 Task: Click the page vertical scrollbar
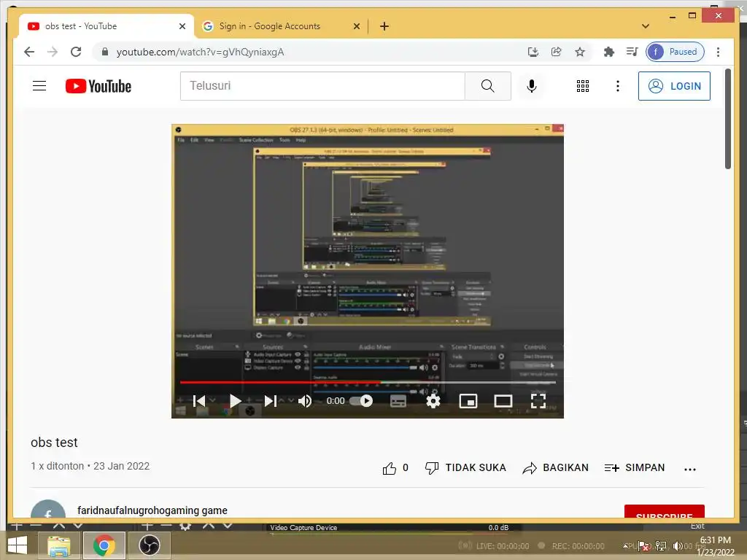click(x=727, y=119)
